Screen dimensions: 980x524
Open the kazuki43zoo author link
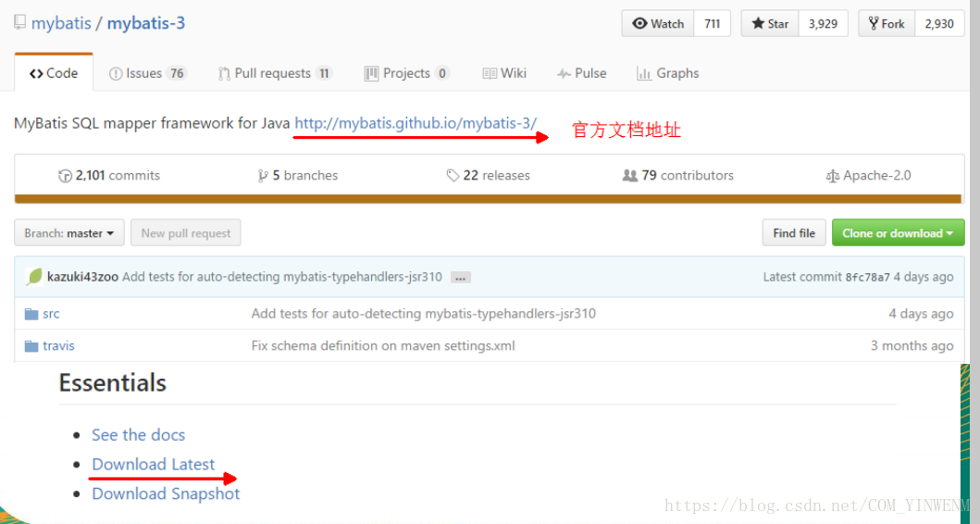coord(82,277)
